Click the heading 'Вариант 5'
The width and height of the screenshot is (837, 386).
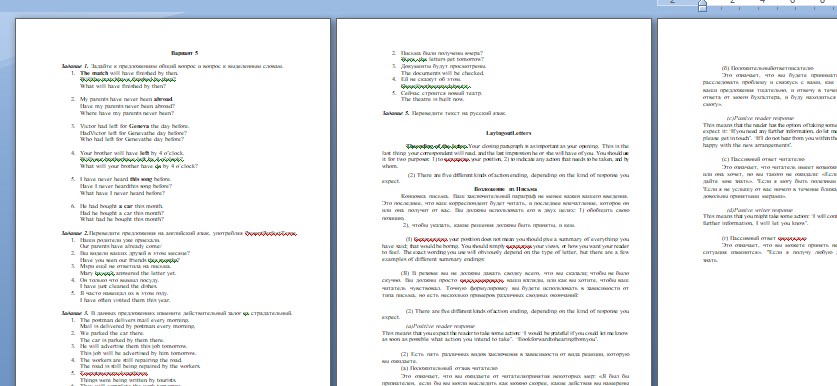(x=185, y=53)
